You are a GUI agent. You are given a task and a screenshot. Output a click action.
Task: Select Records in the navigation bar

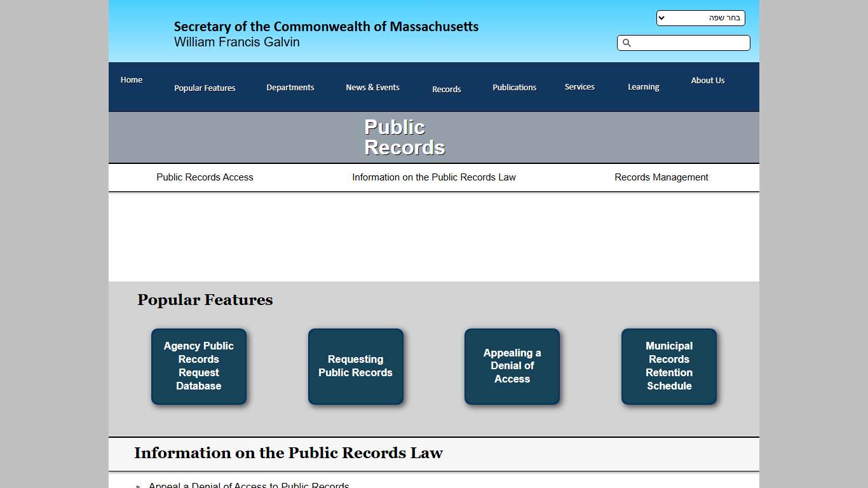[x=446, y=89]
